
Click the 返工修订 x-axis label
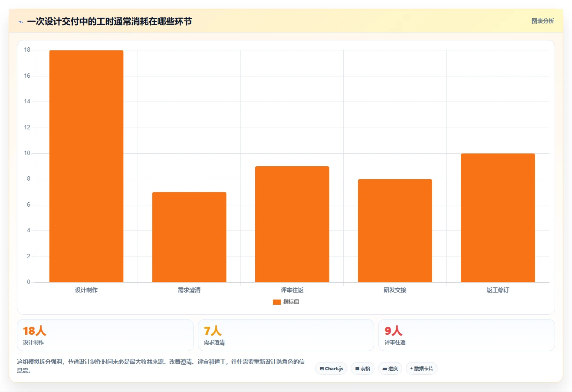pos(498,290)
